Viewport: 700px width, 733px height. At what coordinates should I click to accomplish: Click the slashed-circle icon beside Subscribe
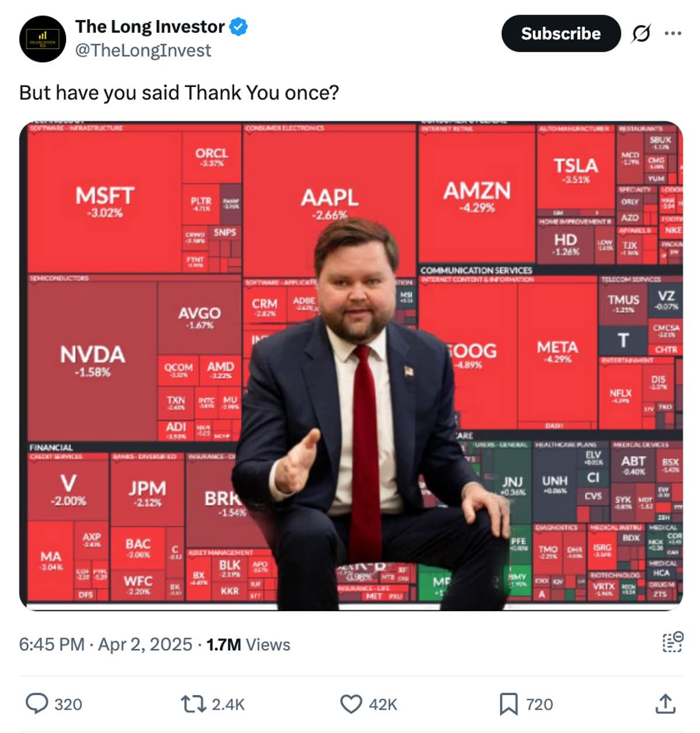640,33
